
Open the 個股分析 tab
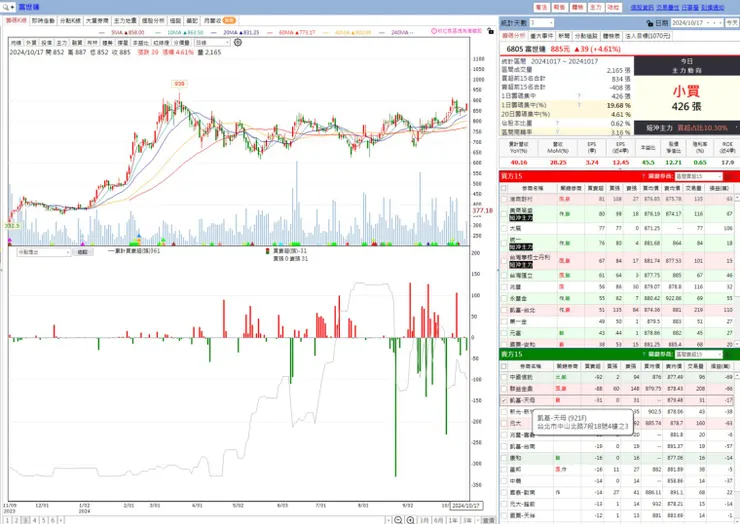[153, 21]
